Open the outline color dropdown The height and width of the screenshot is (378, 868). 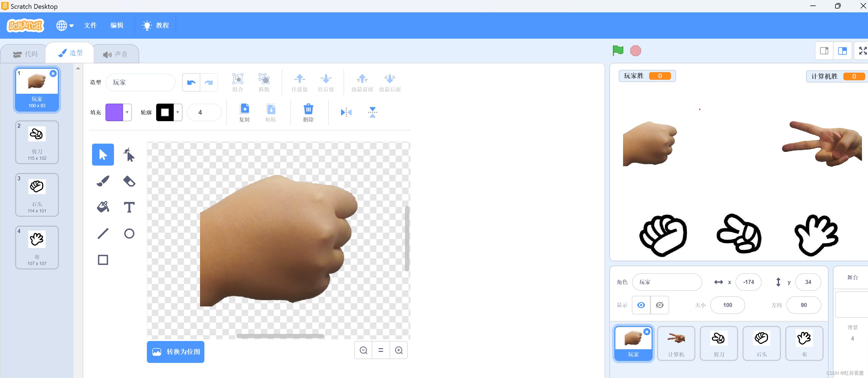click(178, 112)
